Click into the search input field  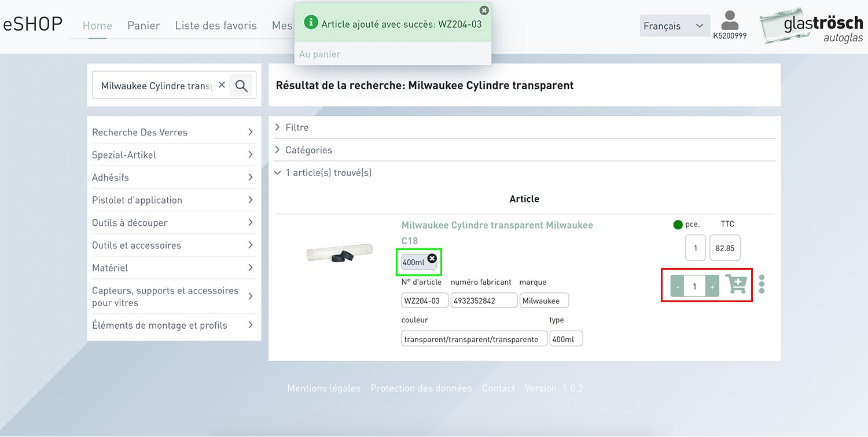point(156,86)
